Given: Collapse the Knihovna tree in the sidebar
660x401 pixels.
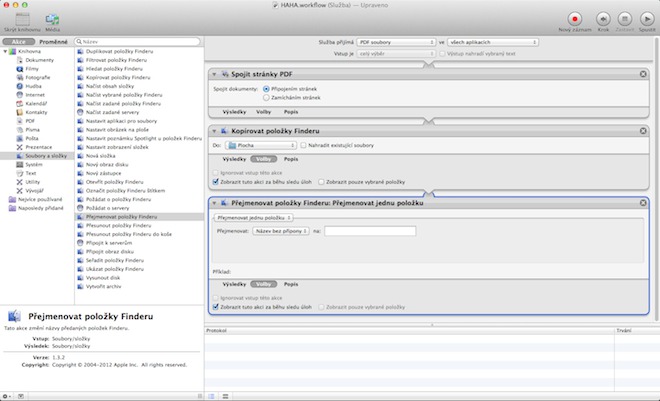Looking at the screenshot, I should pos(7,53).
